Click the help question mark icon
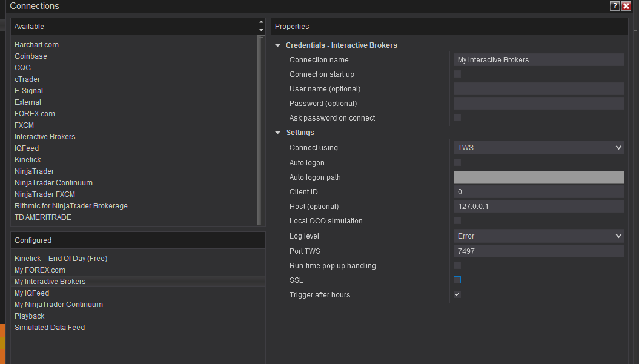The height and width of the screenshot is (364, 639). [615, 6]
